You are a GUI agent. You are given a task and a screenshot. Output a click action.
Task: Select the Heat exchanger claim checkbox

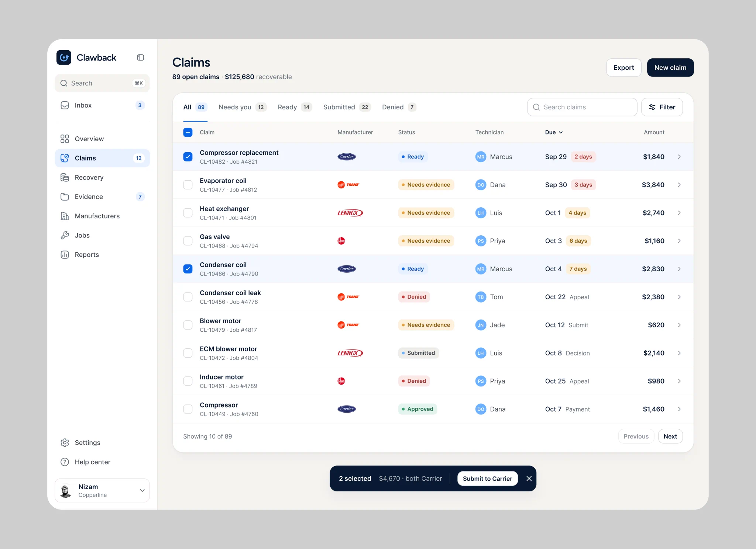188,213
